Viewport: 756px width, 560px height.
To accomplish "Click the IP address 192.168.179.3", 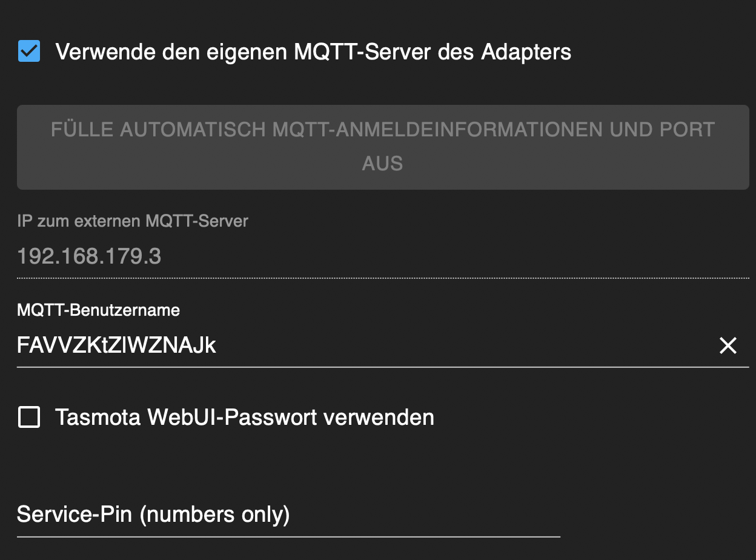I will pyautogui.click(x=89, y=257).
